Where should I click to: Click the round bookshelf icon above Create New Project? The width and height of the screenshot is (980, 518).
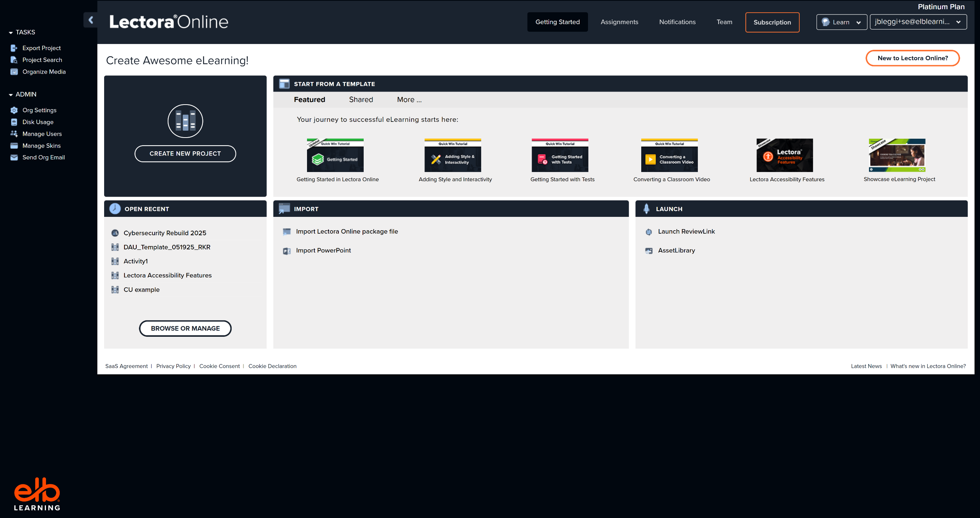pyautogui.click(x=185, y=121)
